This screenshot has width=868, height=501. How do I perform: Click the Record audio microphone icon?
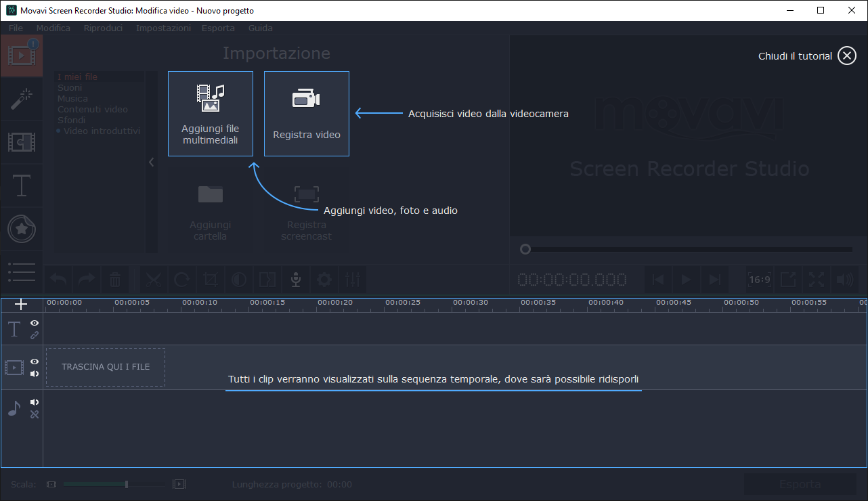(x=296, y=279)
